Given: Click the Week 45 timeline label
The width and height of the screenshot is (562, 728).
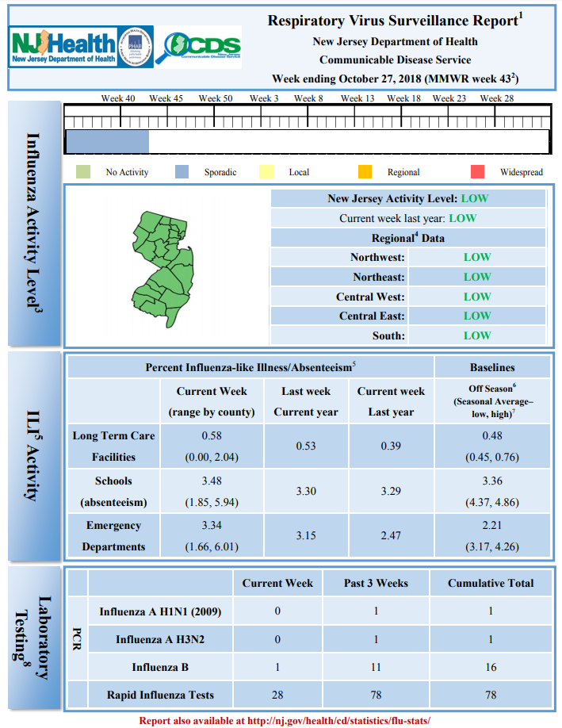Looking at the screenshot, I should [166, 98].
